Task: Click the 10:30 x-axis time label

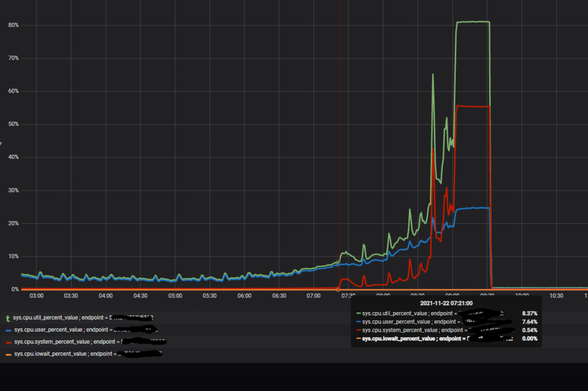Action: [x=556, y=296]
